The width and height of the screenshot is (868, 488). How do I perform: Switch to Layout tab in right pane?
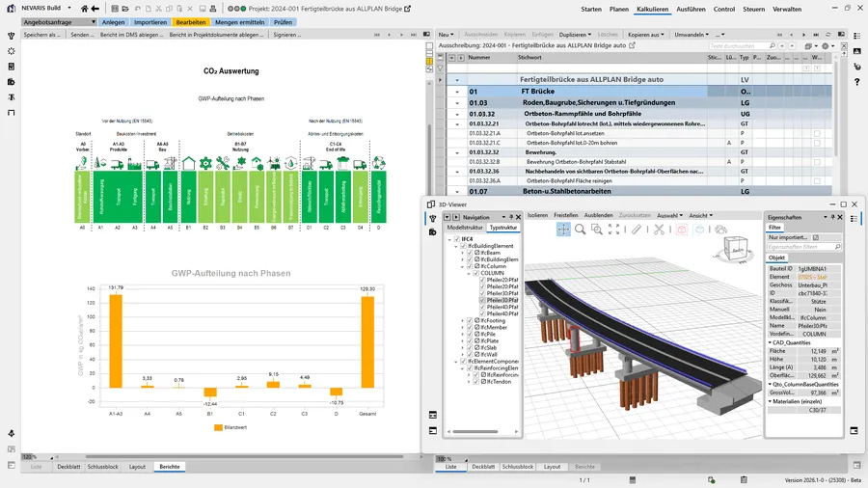click(x=552, y=467)
